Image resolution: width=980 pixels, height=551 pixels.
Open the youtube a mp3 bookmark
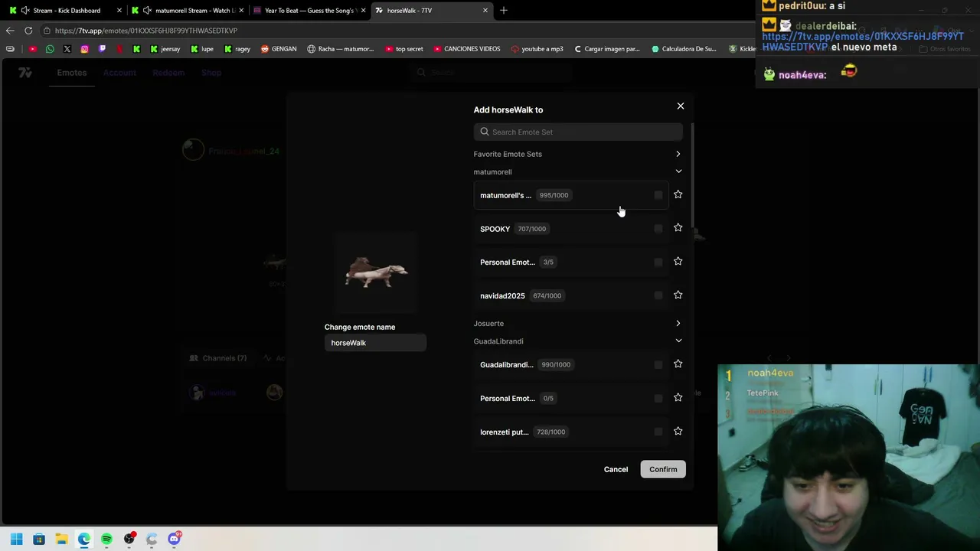tap(537, 49)
